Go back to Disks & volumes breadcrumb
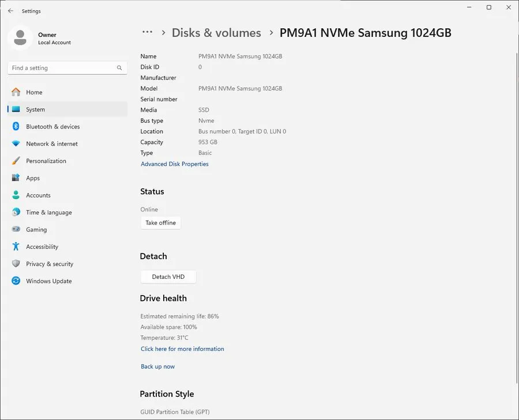 (216, 33)
